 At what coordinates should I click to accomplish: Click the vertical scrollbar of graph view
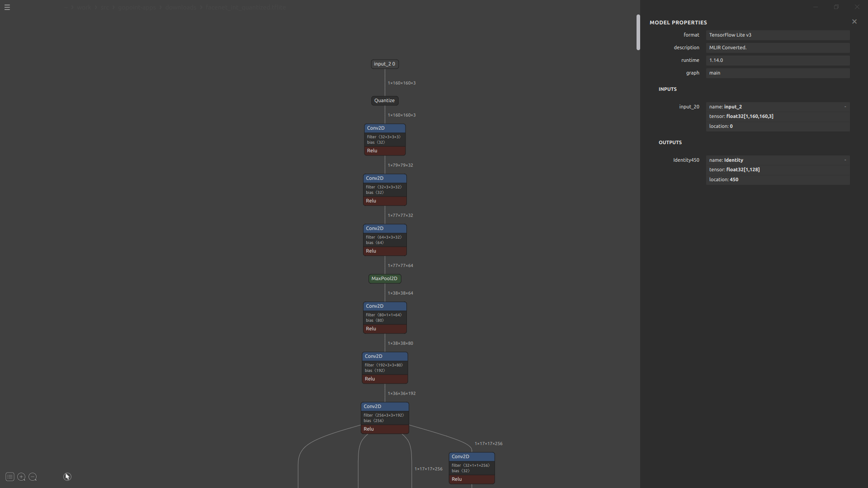click(x=638, y=33)
